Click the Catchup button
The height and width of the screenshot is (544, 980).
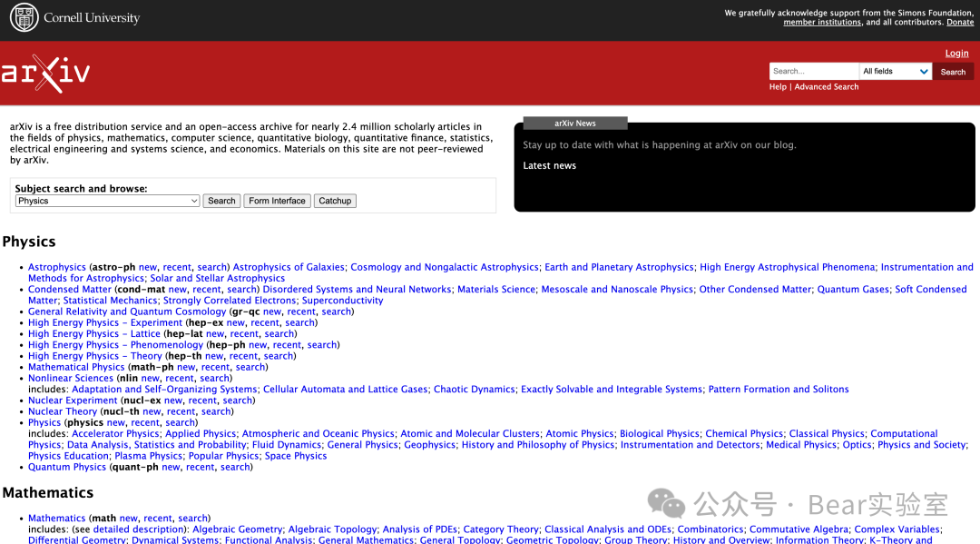click(335, 201)
